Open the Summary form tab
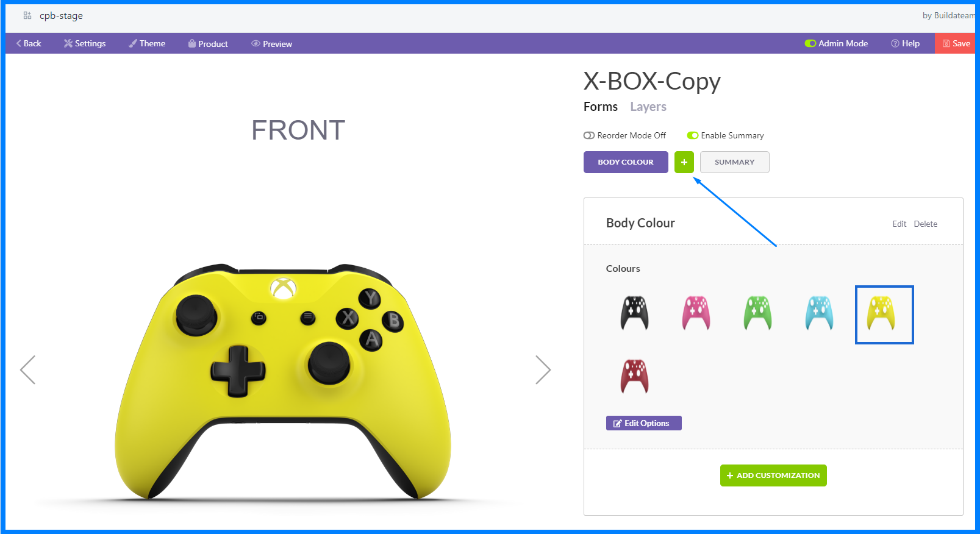This screenshot has height=534, width=980. pos(734,162)
